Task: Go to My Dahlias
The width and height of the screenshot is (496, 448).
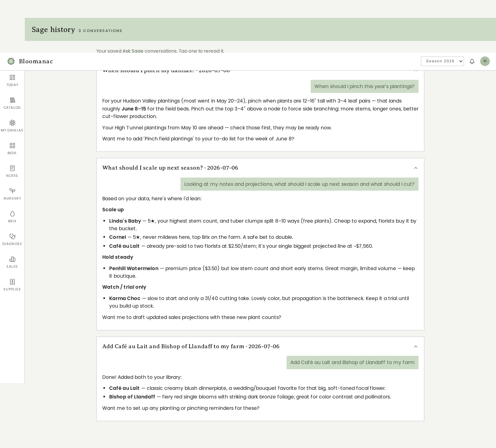Action: click(x=12, y=126)
